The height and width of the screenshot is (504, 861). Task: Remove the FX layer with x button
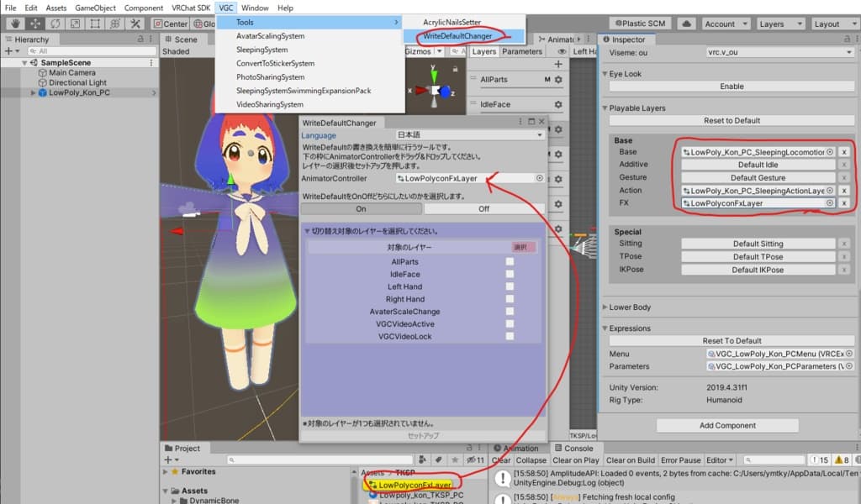(x=844, y=203)
